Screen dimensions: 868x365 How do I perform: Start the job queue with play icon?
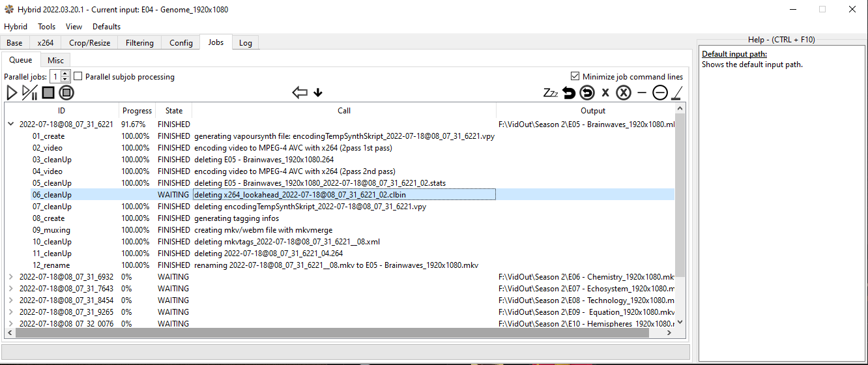click(12, 93)
